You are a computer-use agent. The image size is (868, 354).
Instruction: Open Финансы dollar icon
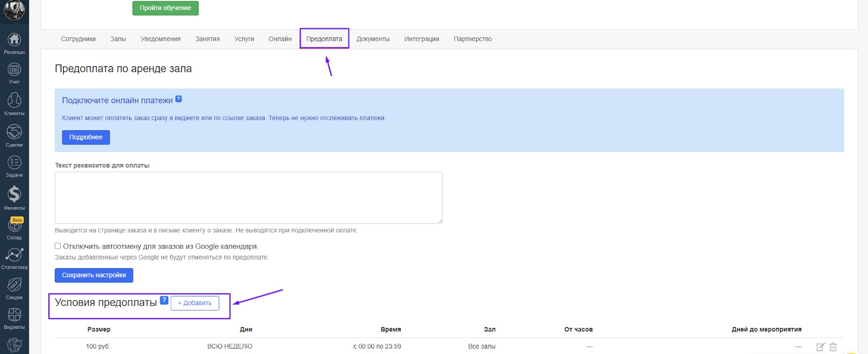[x=14, y=194]
